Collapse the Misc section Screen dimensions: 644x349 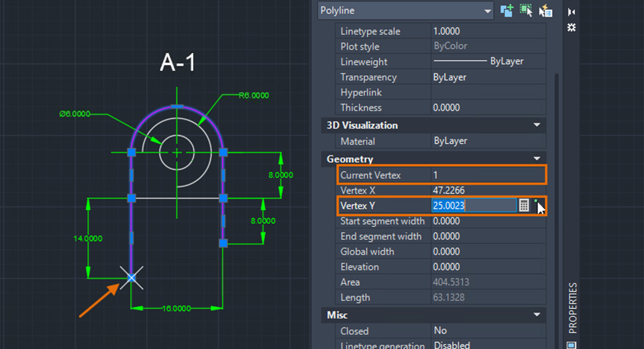click(x=537, y=315)
